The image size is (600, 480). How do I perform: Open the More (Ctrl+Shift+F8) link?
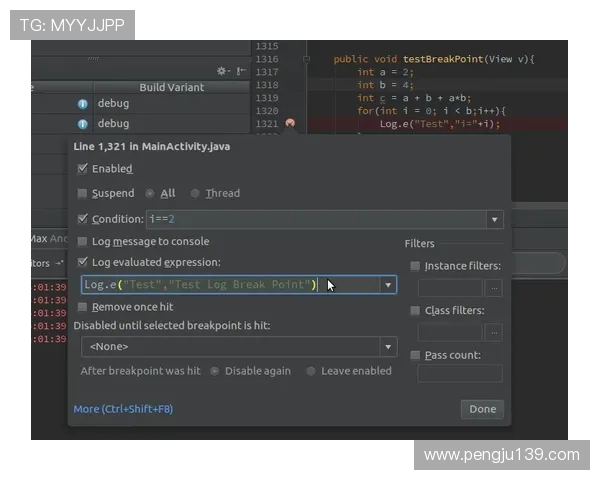point(123,409)
